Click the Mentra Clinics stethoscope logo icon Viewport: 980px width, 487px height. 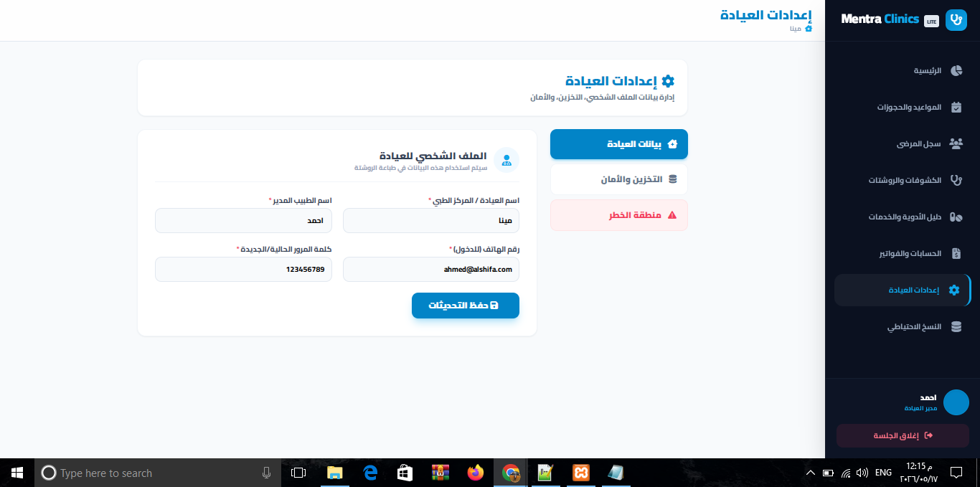[x=956, y=20]
